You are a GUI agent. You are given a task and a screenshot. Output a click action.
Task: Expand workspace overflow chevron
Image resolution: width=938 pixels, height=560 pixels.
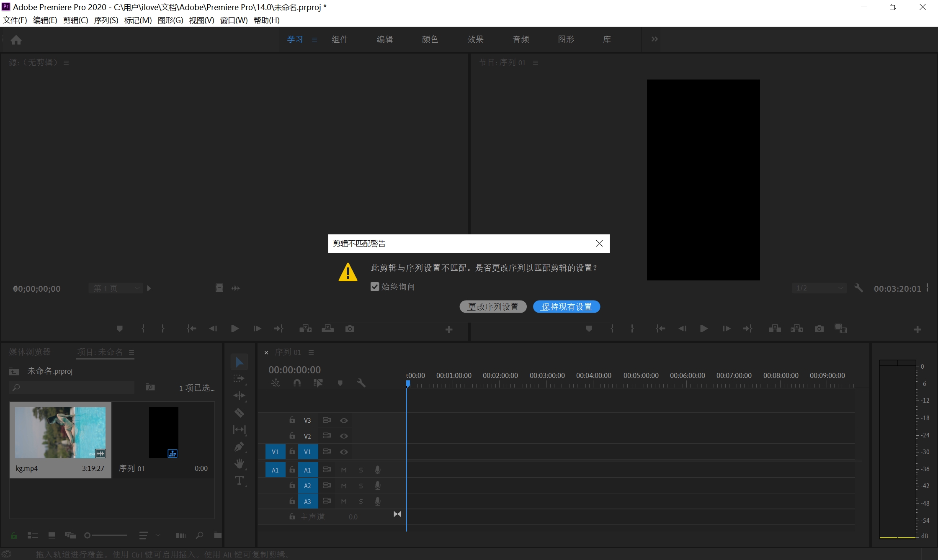654,39
